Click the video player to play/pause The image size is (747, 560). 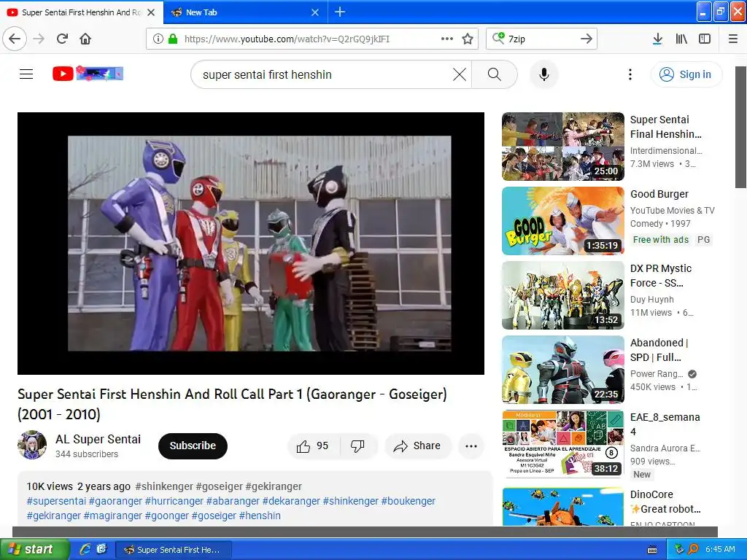click(251, 244)
